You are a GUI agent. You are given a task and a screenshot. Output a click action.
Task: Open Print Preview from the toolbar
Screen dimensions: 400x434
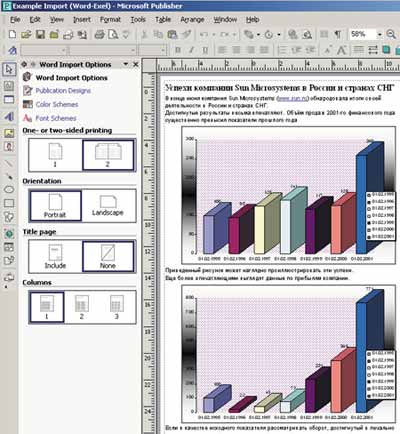tap(113, 34)
